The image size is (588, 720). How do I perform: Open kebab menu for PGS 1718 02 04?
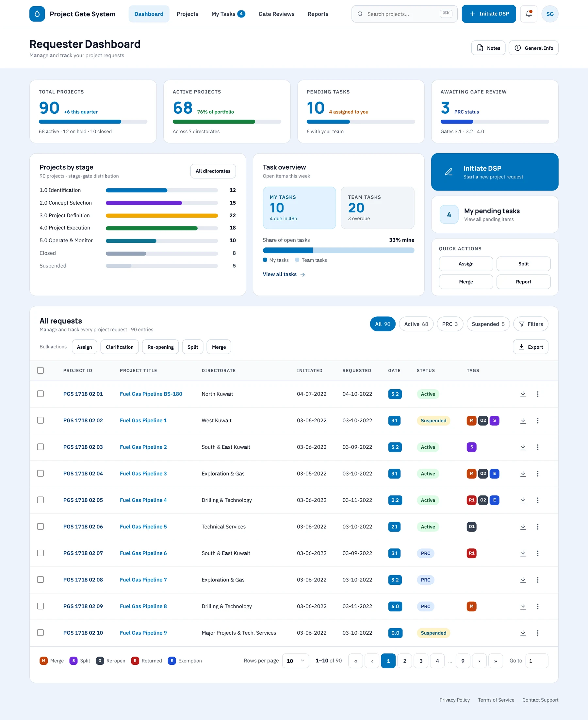538,473
